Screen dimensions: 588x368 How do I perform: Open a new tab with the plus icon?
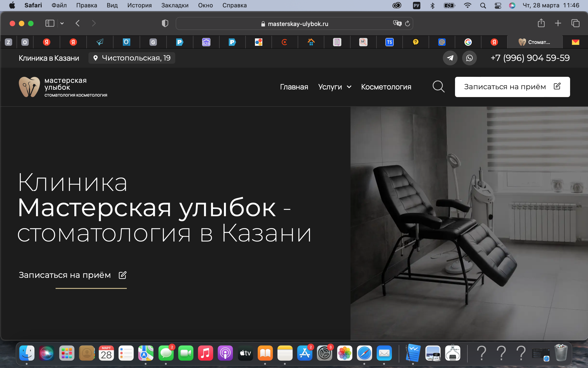point(558,23)
